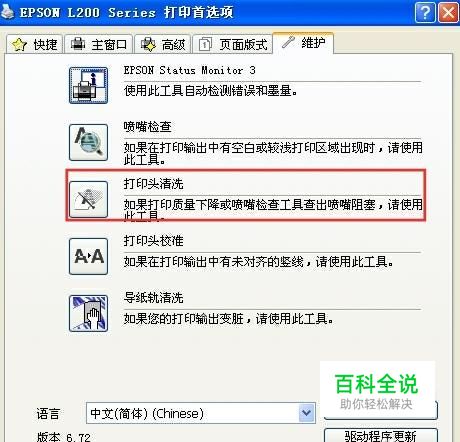460x442 pixels.
Task: Start print head cleaning (打印头清洗) icon
Action: [88, 199]
